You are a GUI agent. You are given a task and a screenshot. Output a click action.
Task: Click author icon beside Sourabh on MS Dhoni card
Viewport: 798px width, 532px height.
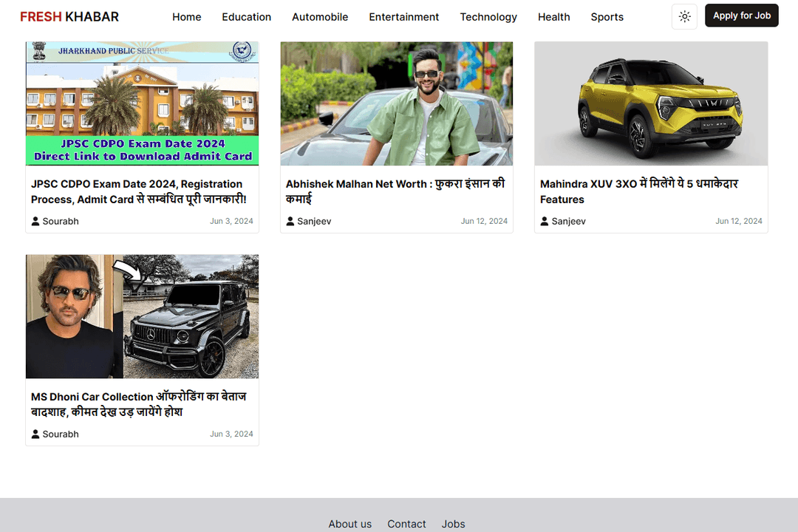tap(35, 434)
